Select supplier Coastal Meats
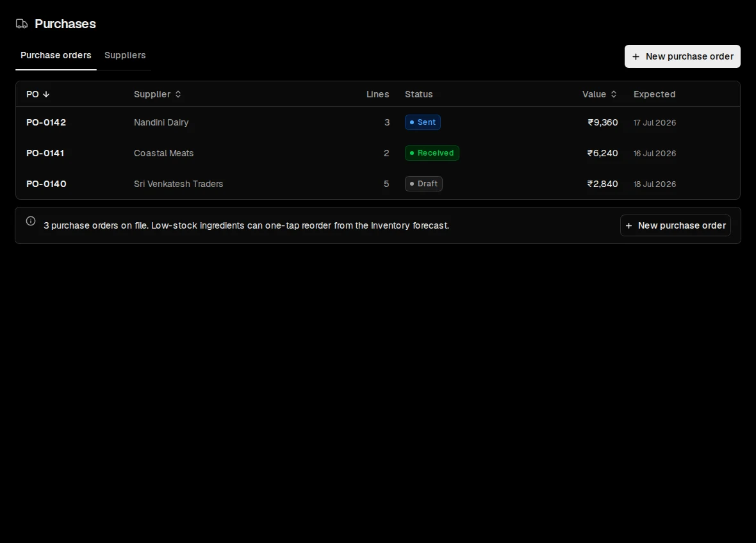Image resolution: width=756 pixels, height=543 pixels. (163, 153)
